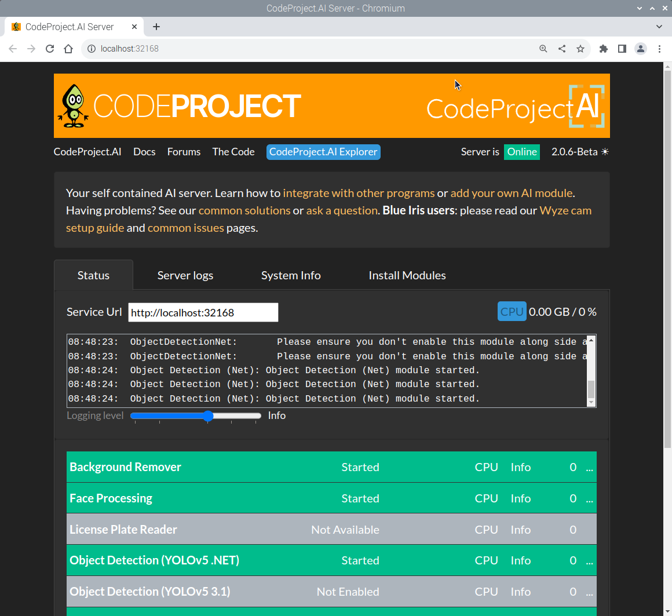672x616 pixels.
Task: Open Info for Face Processing
Action: (x=521, y=498)
